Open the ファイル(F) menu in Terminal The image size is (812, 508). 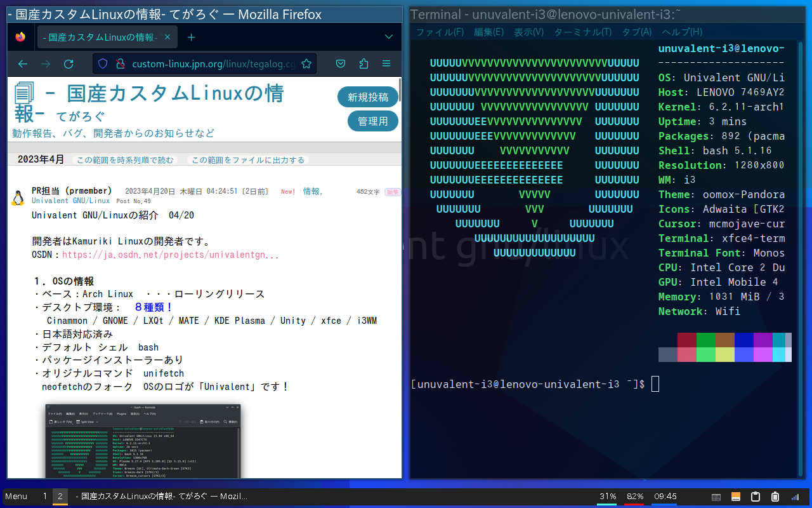coord(440,32)
